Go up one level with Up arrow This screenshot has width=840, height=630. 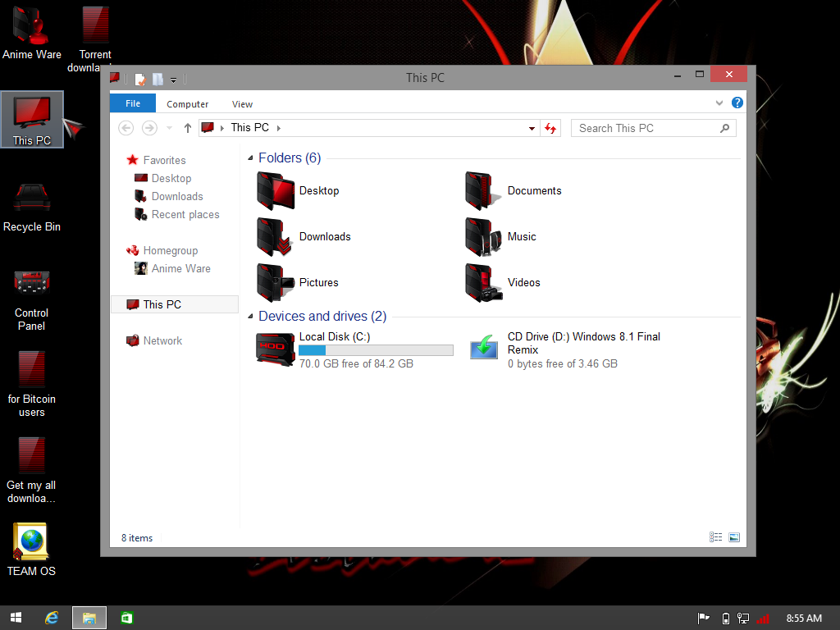point(188,128)
